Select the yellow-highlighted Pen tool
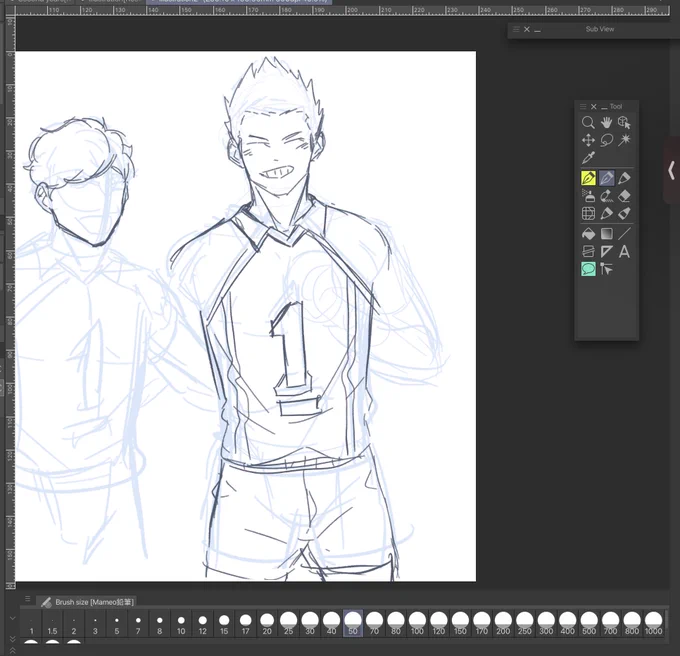The image size is (680, 656). 588,178
